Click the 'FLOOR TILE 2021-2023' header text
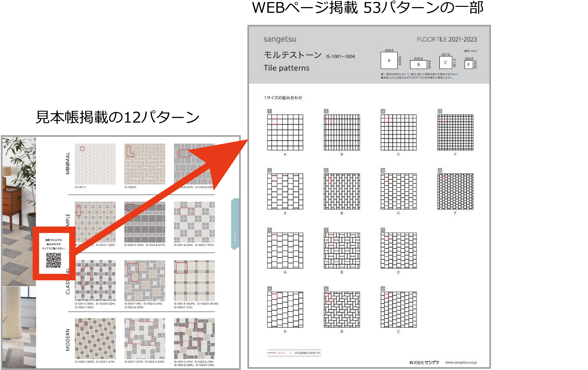 click(447, 39)
